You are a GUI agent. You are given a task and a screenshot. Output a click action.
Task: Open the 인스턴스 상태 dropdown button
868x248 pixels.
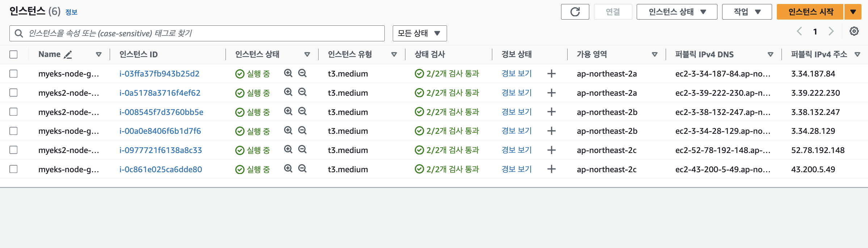click(x=677, y=12)
